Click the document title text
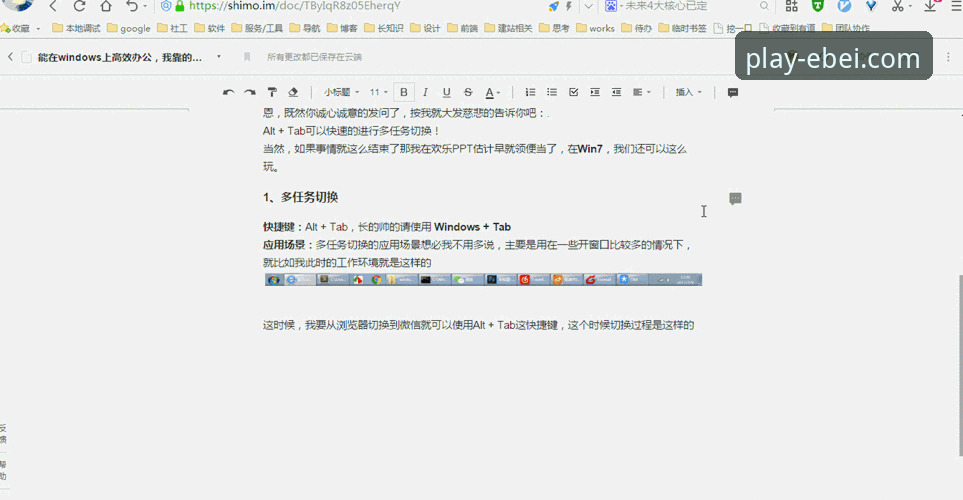The image size is (963, 500). 120,57
